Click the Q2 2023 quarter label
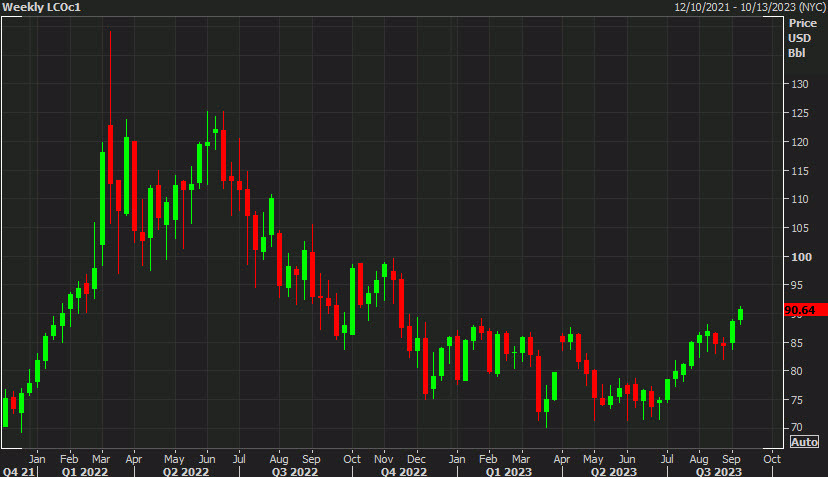The width and height of the screenshot is (828, 477). pyautogui.click(x=614, y=471)
